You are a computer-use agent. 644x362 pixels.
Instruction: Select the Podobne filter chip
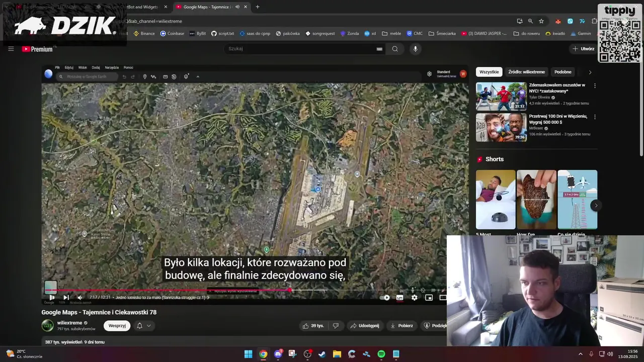point(563,72)
